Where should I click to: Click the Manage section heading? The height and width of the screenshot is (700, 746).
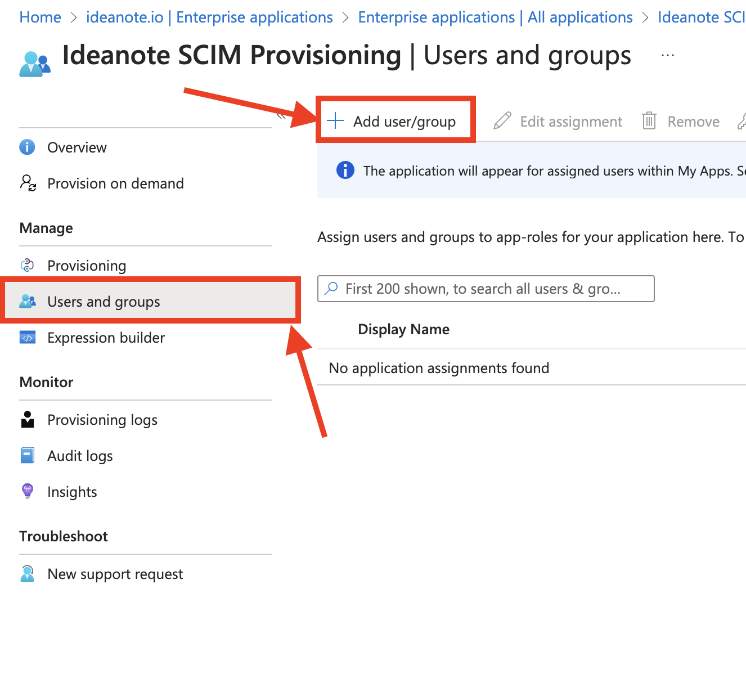pos(46,228)
